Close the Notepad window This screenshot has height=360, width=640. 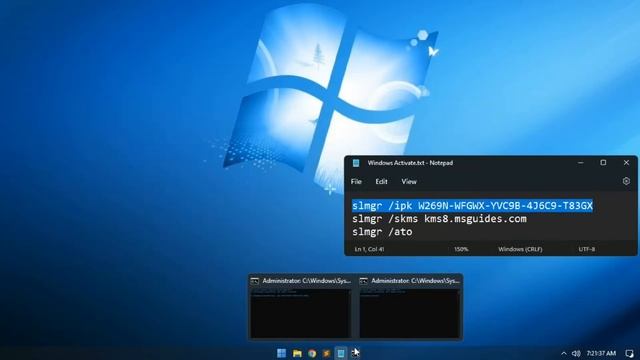[x=626, y=162]
